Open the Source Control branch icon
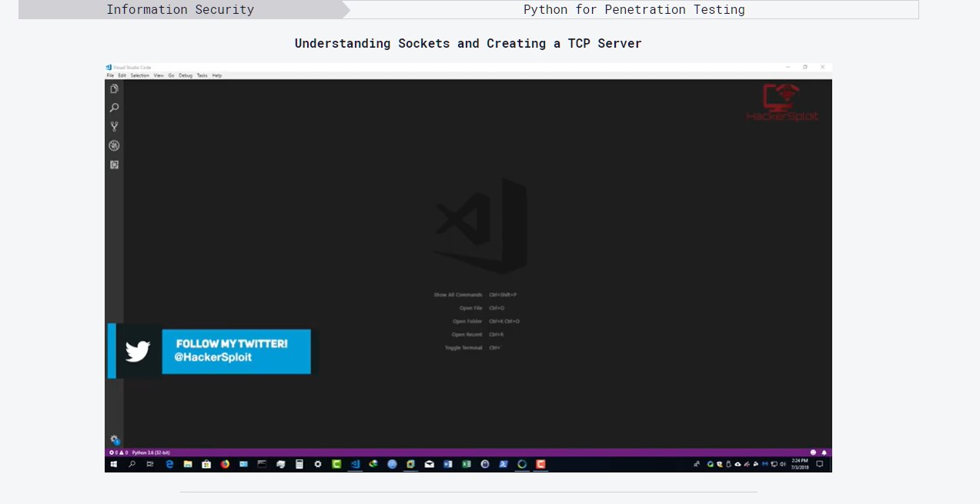This screenshot has height=504, width=980. click(x=114, y=127)
